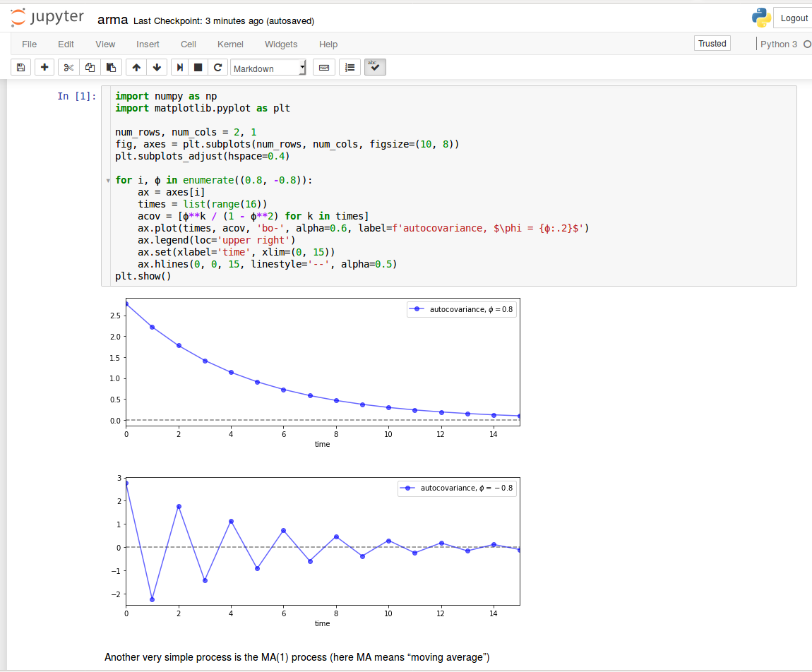Move selected cell up arrow
Image resolution: width=812 pixels, height=672 pixels.
(x=136, y=67)
